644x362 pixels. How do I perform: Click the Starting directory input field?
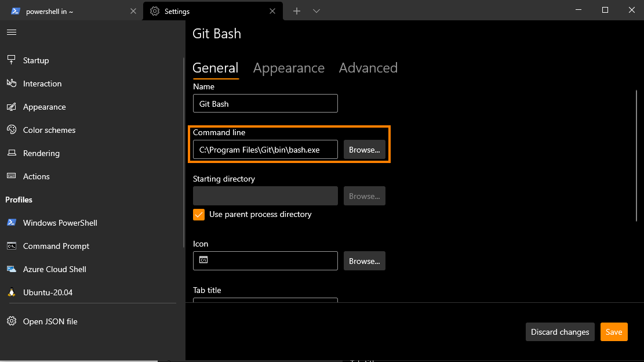(x=265, y=196)
